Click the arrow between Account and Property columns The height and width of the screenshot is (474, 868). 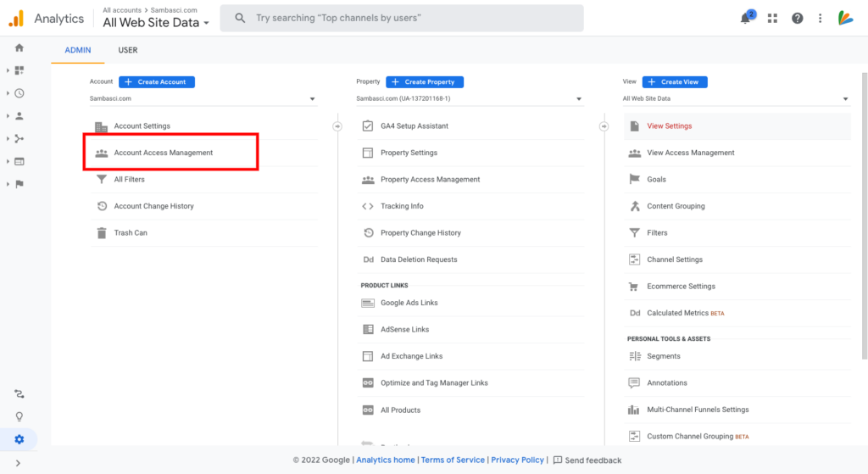click(337, 126)
